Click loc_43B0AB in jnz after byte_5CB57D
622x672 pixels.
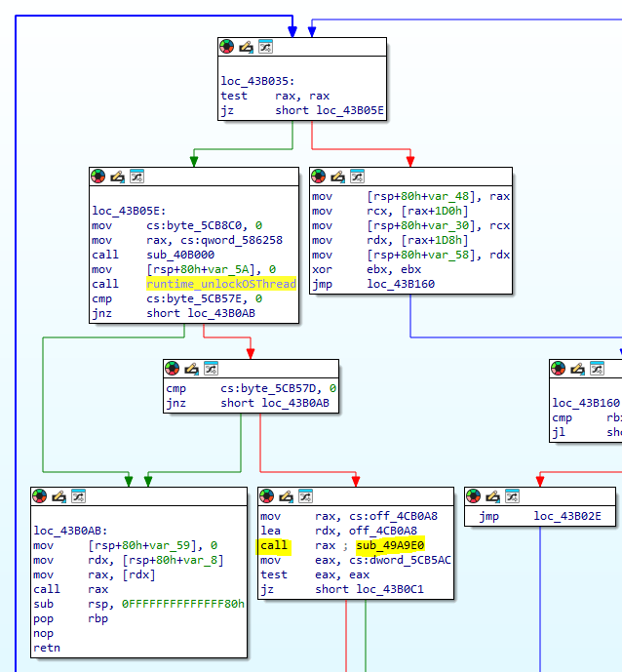click(x=295, y=403)
